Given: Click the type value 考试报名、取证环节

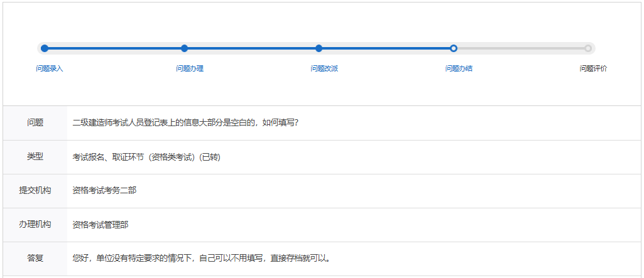Looking at the screenshot, I should pyautogui.click(x=146, y=157).
